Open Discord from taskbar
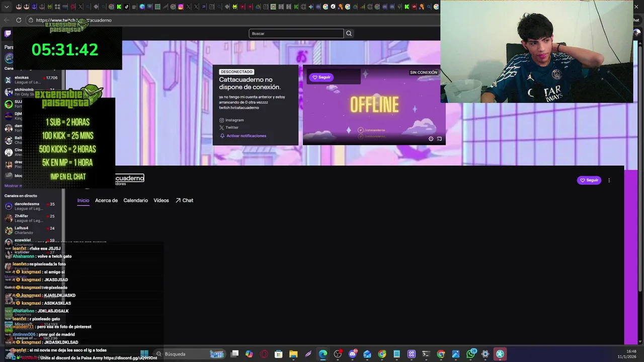Viewport: 644px width, 362px height. (353, 354)
